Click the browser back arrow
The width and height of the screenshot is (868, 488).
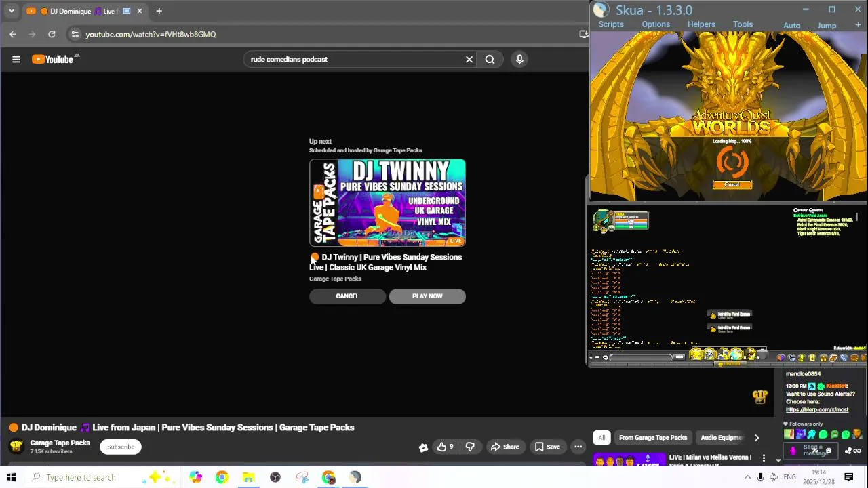pos(13,34)
